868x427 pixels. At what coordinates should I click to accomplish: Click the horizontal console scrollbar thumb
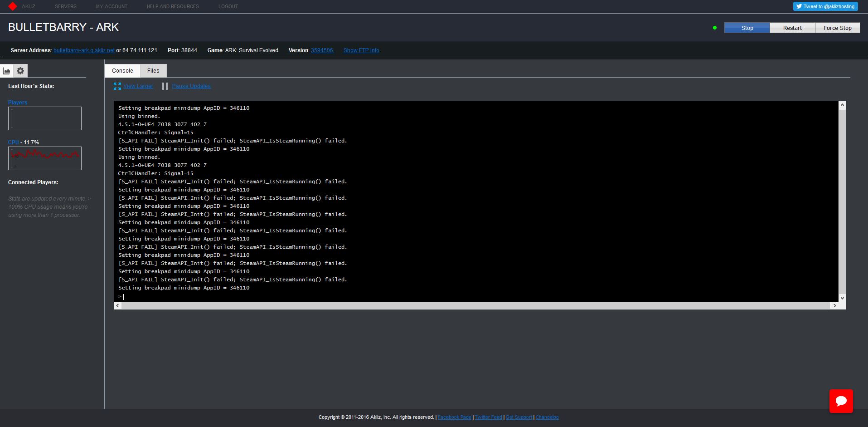click(x=476, y=306)
